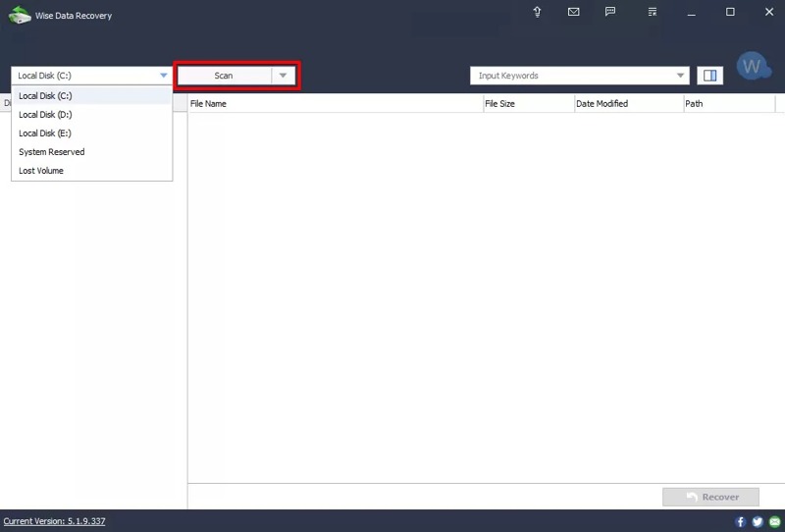Open the Current Version 5.1.9.337 link
The width and height of the screenshot is (785, 532).
[x=54, y=521]
